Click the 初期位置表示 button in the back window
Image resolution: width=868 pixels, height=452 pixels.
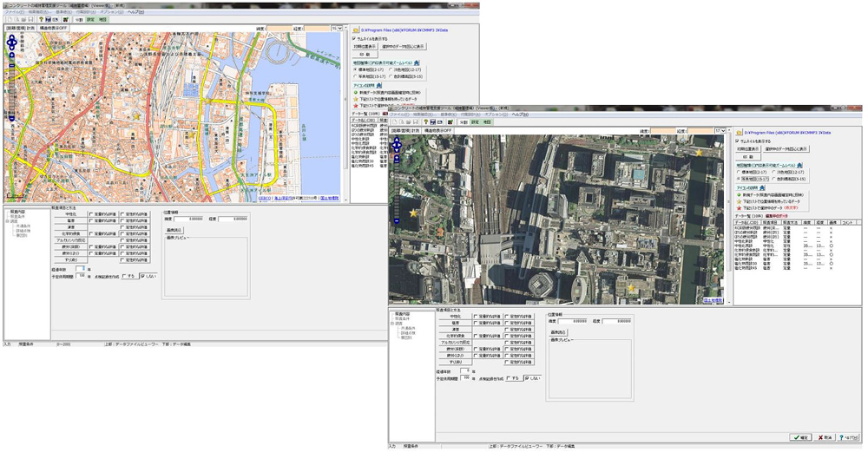[365, 47]
